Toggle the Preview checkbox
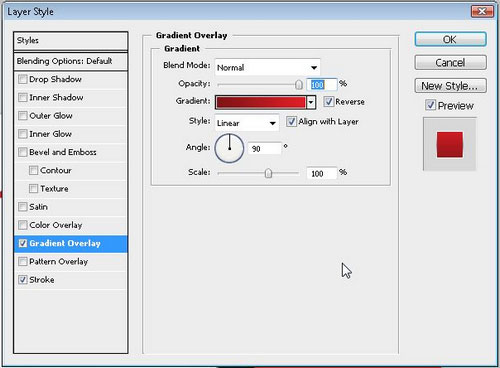The height and width of the screenshot is (368, 500). coord(430,105)
